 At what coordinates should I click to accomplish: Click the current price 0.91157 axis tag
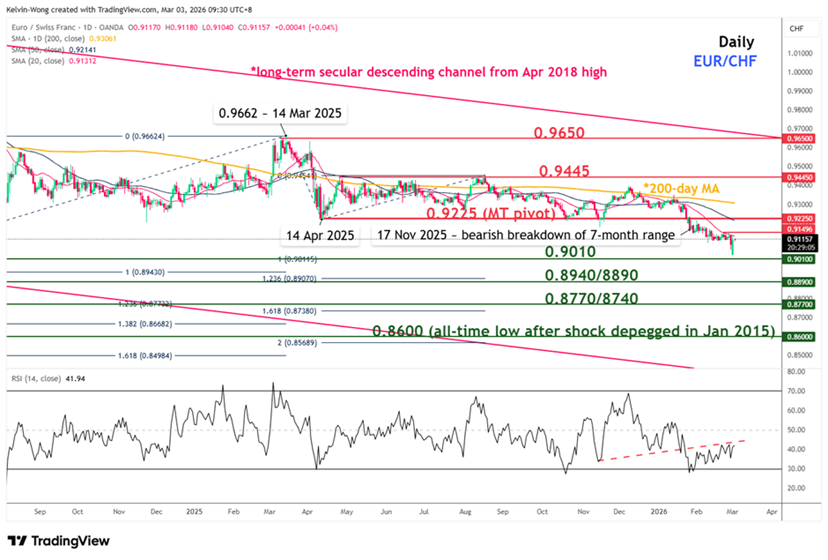point(798,240)
